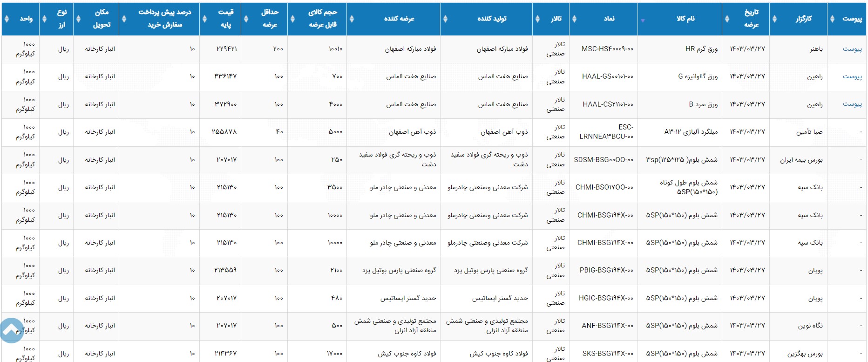Click producer گروه صنعتی پارس بوتیل یزد
This screenshot has width=868, height=362.
(x=491, y=270)
